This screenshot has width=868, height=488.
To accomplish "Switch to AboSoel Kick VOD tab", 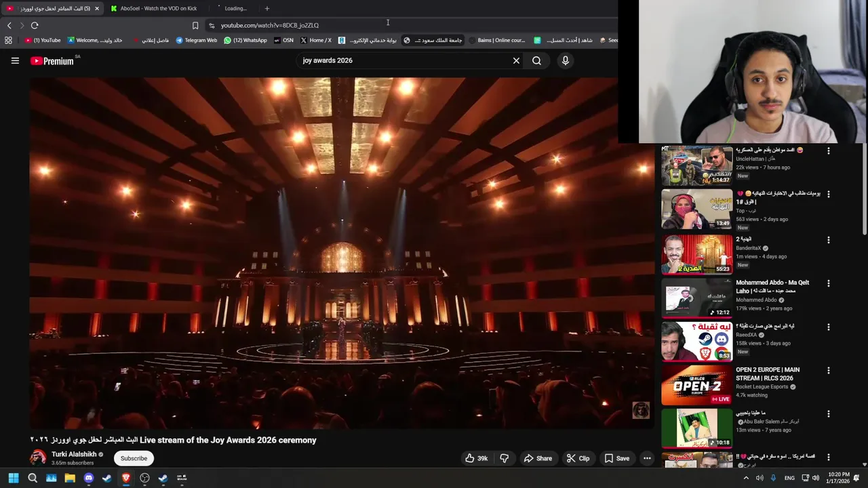I will click(x=158, y=9).
